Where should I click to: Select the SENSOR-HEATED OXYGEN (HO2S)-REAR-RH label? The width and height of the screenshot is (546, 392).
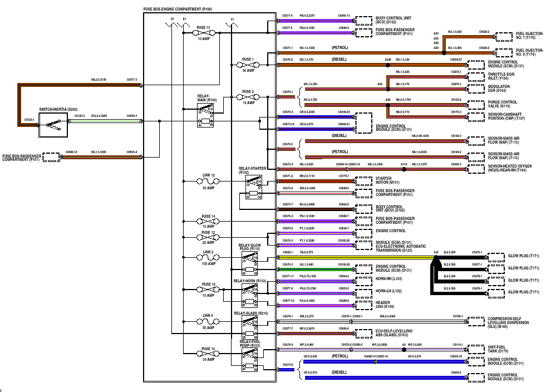click(x=510, y=168)
